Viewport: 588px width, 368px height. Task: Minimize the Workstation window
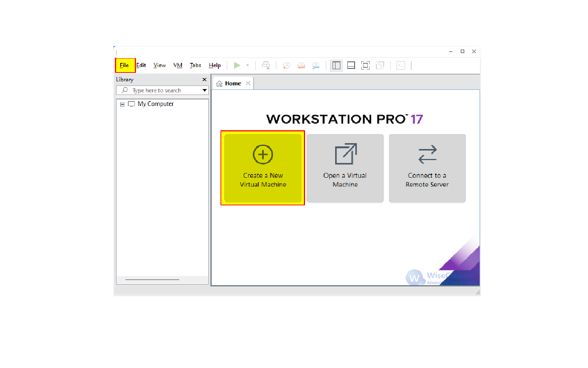pyautogui.click(x=451, y=52)
